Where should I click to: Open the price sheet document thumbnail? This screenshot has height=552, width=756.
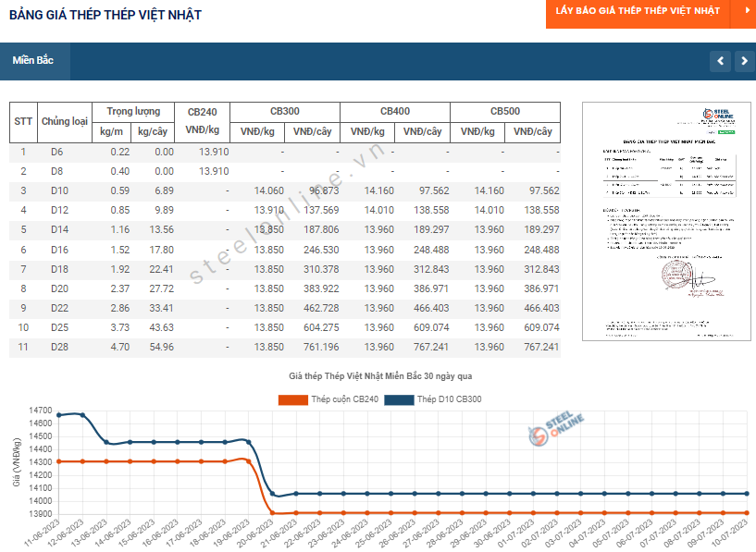[667, 222]
